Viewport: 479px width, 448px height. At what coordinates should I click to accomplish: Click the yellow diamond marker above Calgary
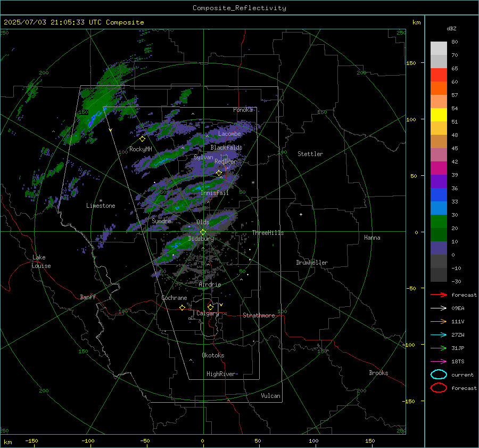(x=210, y=307)
